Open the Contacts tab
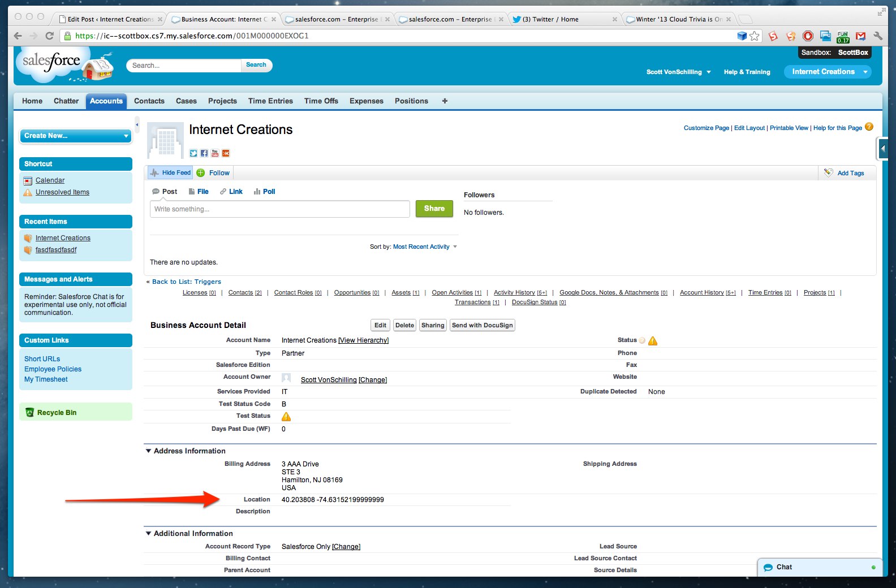This screenshot has height=588, width=896. point(149,101)
